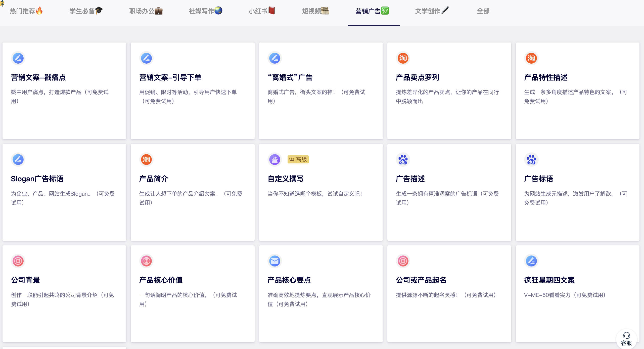Switch to the 小红书 tab
644x349 pixels.
click(262, 11)
